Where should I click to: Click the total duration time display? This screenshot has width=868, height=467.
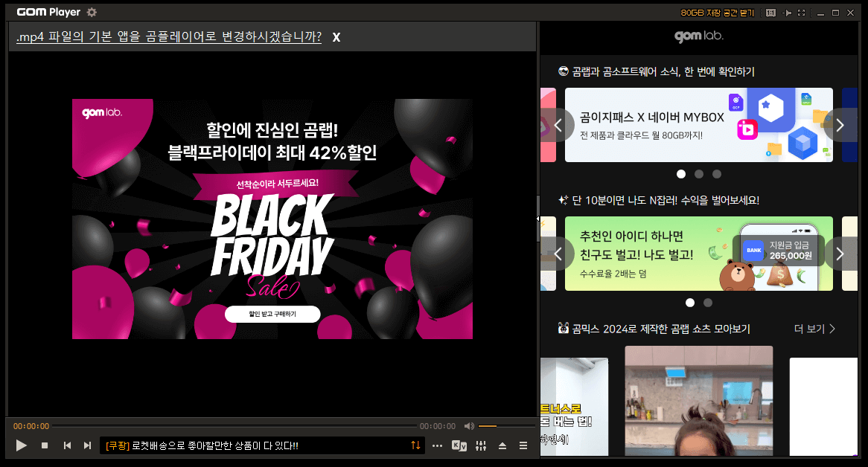click(437, 426)
